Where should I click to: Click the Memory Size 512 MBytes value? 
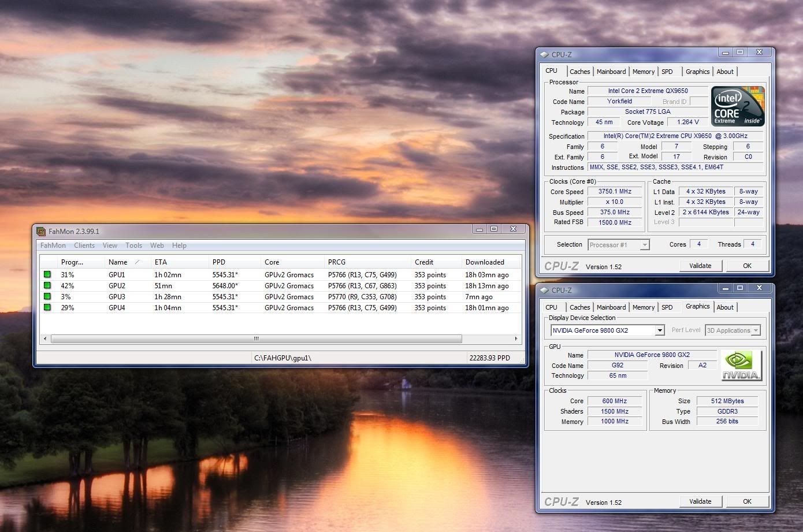[x=727, y=401]
